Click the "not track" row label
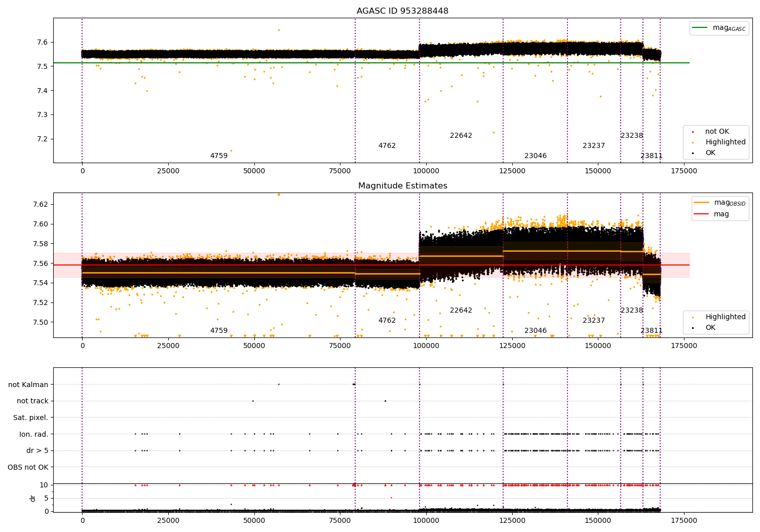 point(32,401)
